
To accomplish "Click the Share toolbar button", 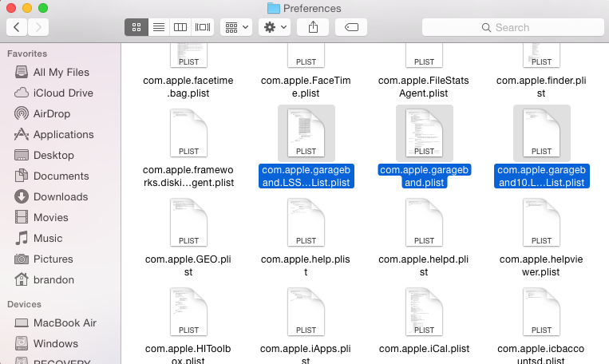I will [x=313, y=27].
